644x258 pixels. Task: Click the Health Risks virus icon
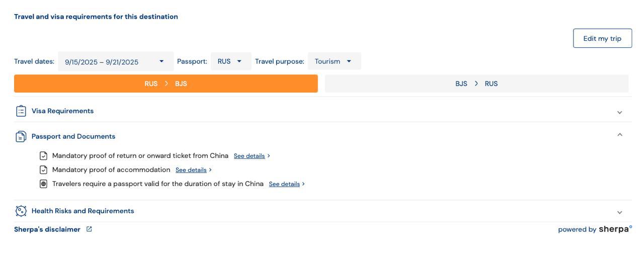coord(21,211)
